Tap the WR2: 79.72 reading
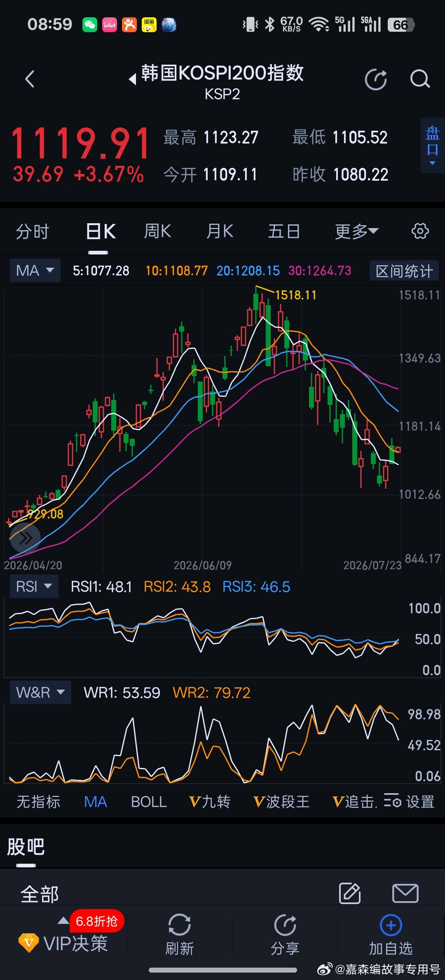 pyautogui.click(x=211, y=693)
